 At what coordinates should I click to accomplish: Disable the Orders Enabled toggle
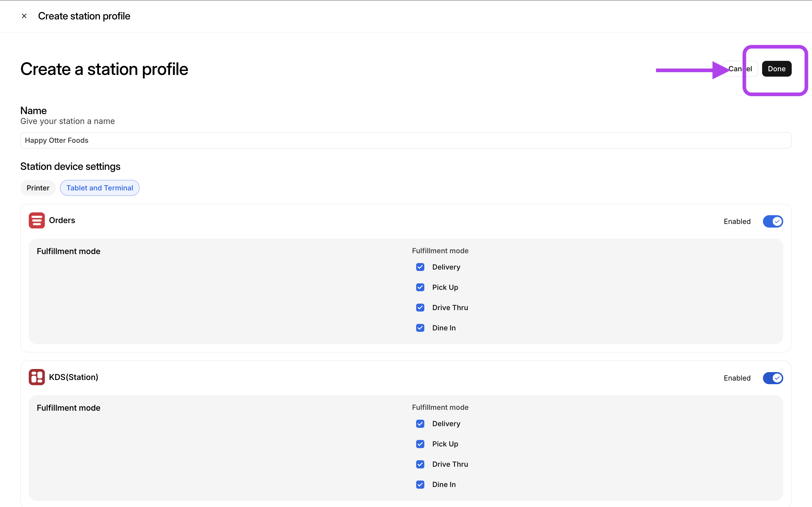(x=773, y=221)
